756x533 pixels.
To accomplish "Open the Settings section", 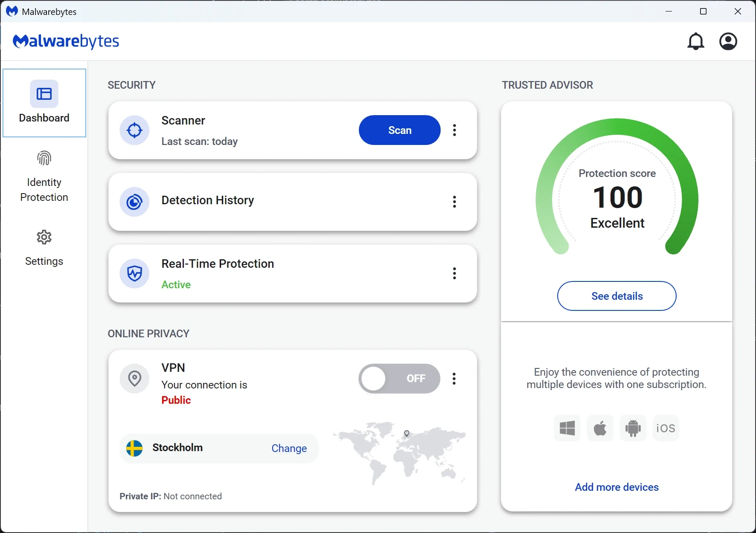I will pyautogui.click(x=44, y=247).
